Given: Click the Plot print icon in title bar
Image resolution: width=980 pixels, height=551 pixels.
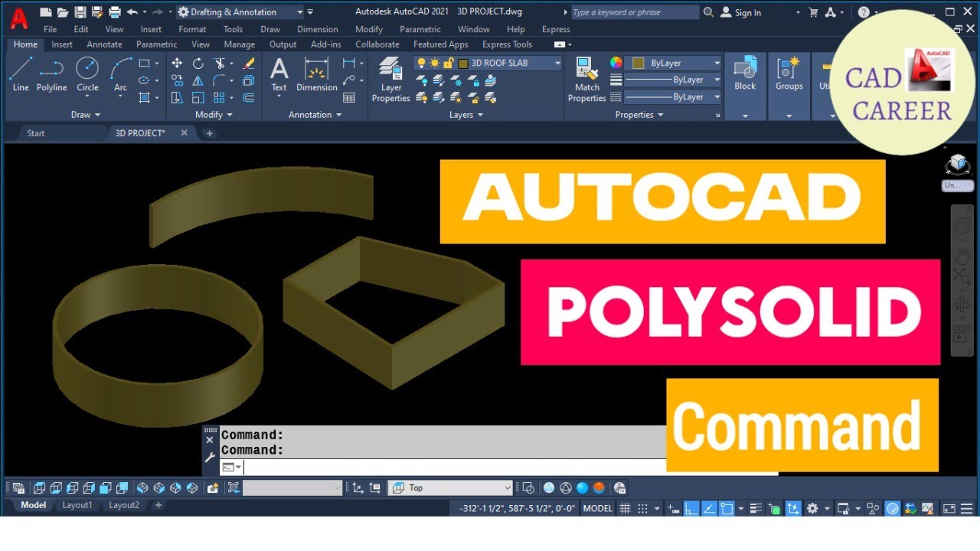Looking at the screenshot, I should [x=115, y=12].
